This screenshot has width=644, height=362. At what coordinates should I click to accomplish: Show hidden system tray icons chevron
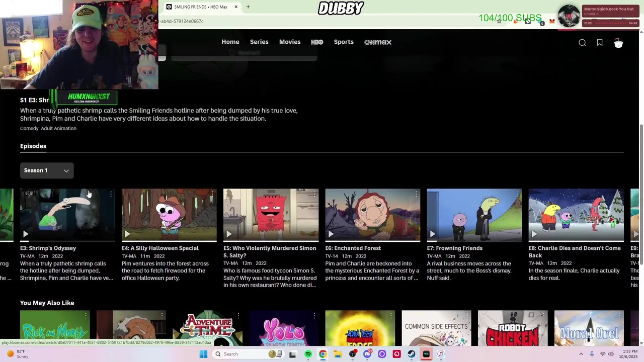[581, 354]
